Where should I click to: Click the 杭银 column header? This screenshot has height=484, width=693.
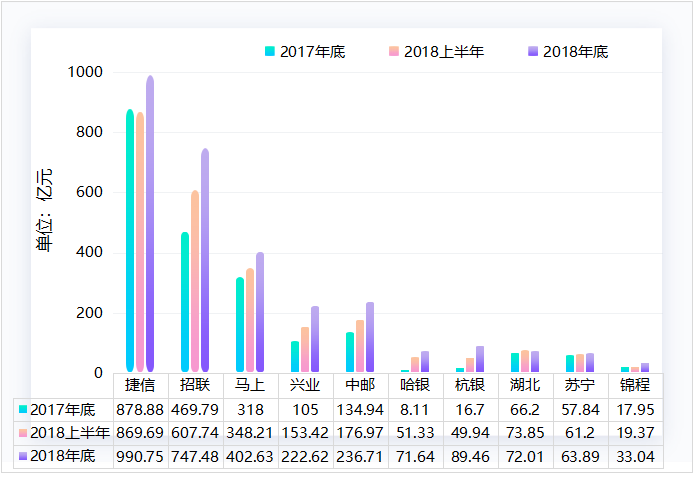[x=470, y=385]
